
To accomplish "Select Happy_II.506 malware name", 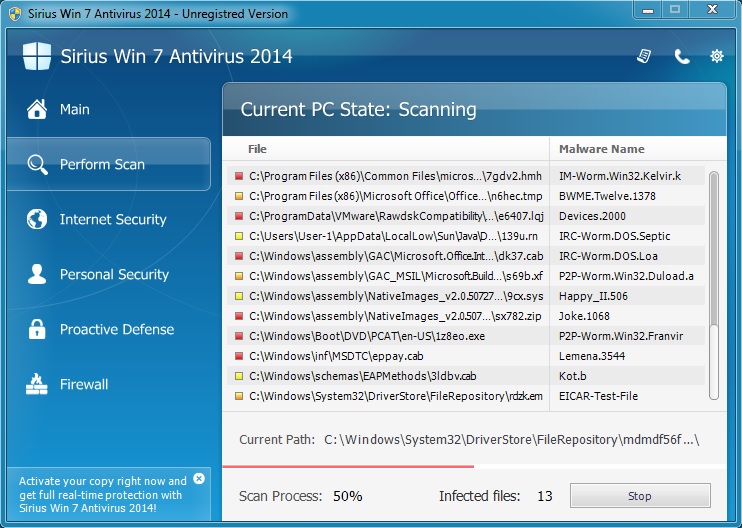I will tap(593, 296).
